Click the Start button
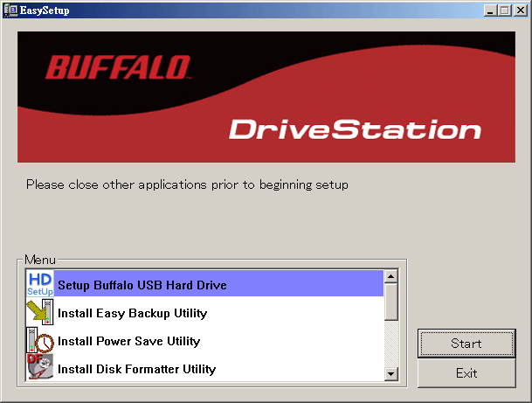 point(466,344)
